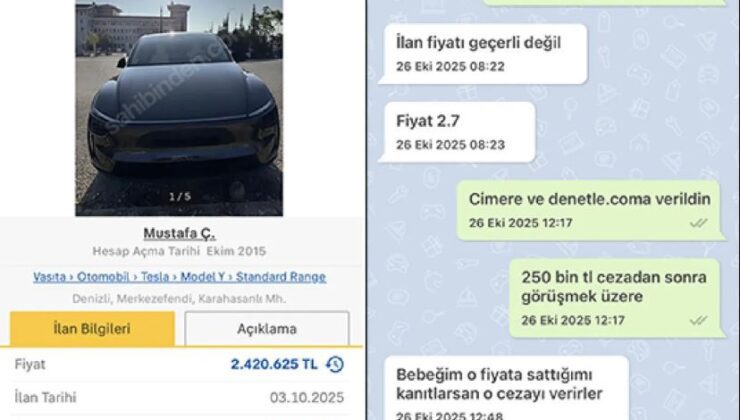Viewport: 740px width, 420px height.
Task: Select the 'Bebeğim o fiyata sattığımı' message
Action: tap(505, 388)
